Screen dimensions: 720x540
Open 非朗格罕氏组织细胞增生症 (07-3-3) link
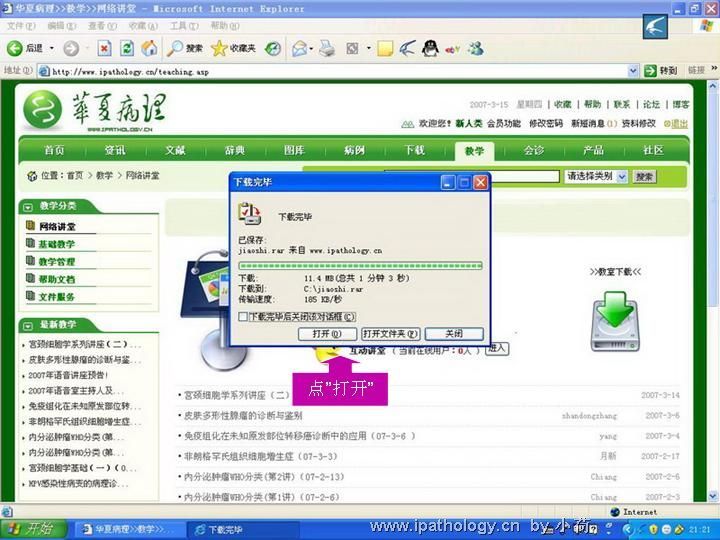click(x=260, y=456)
